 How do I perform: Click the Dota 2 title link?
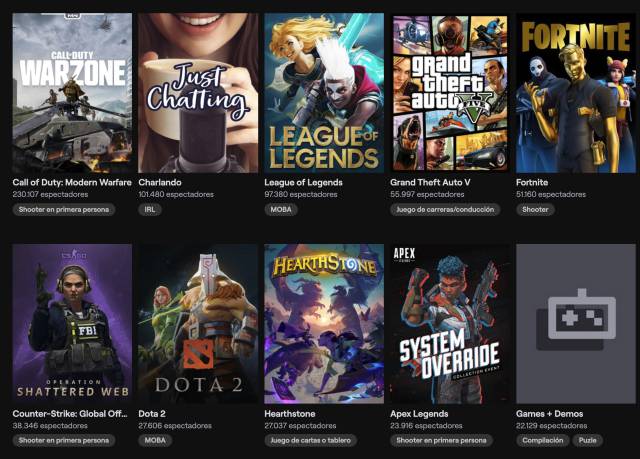pyautogui.click(x=152, y=414)
